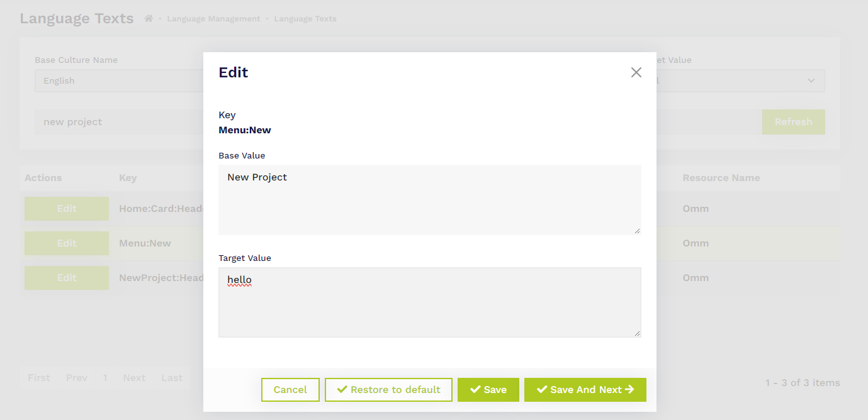Click inside the Target Value text area
Viewport: 868px width, 420px height.
point(429,302)
